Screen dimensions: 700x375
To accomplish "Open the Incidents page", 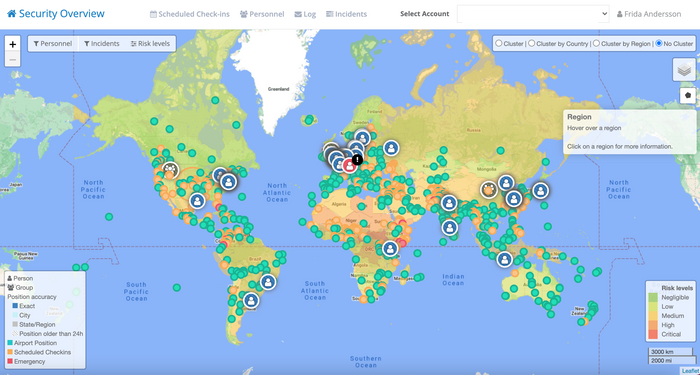I will (x=346, y=14).
